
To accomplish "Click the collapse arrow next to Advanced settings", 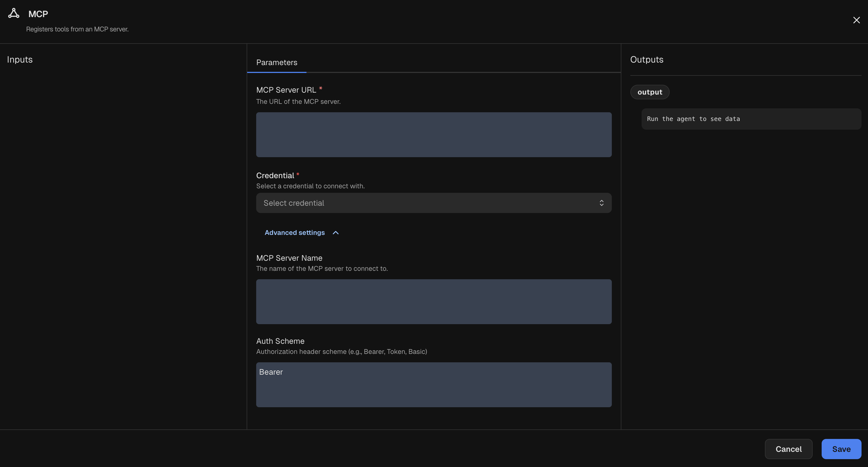I will point(336,232).
